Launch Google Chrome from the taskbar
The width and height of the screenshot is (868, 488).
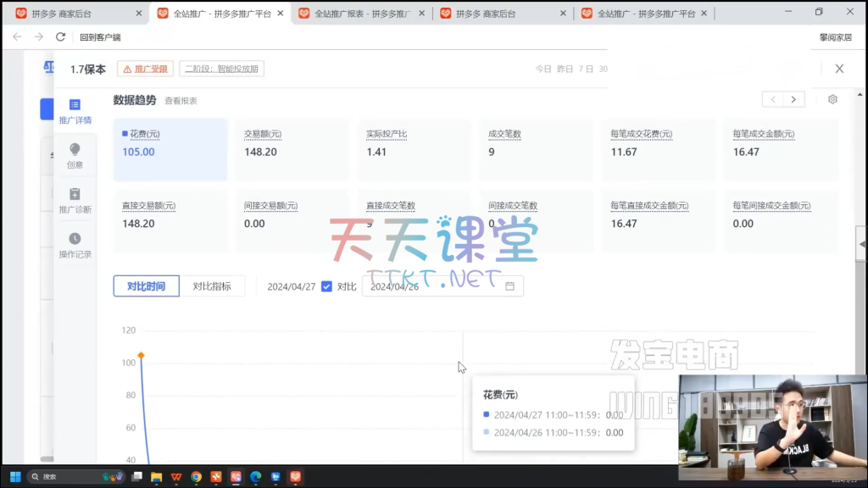196,477
